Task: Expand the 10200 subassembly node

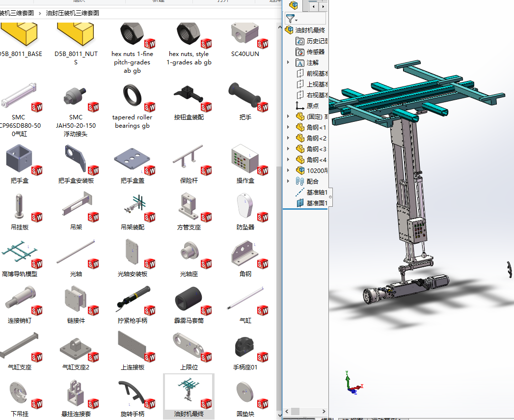Action: (x=288, y=170)
